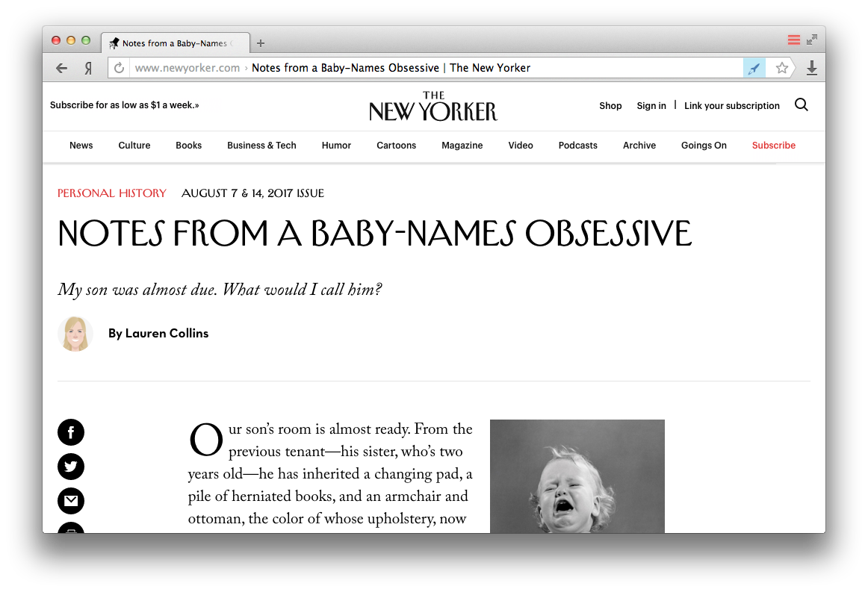The height and width of the screenshot is (592, 868).
Task: Share article on Twitter
Action: coord(71,467)
